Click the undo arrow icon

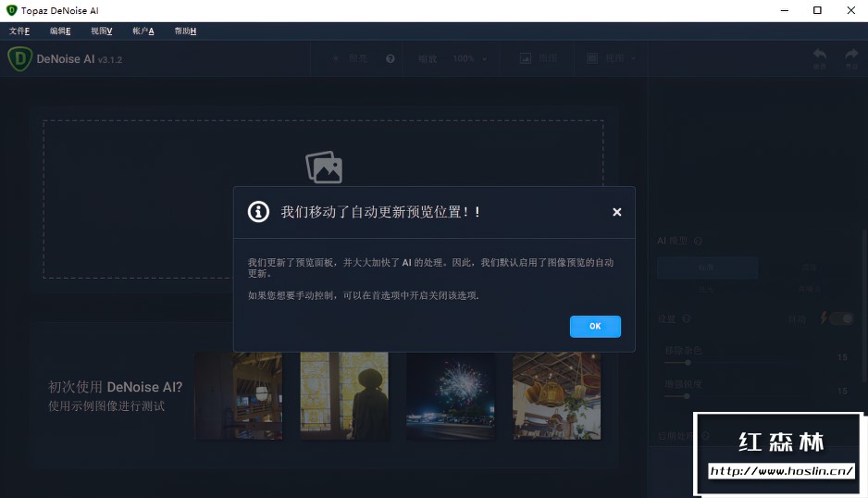tap(819, 55)
